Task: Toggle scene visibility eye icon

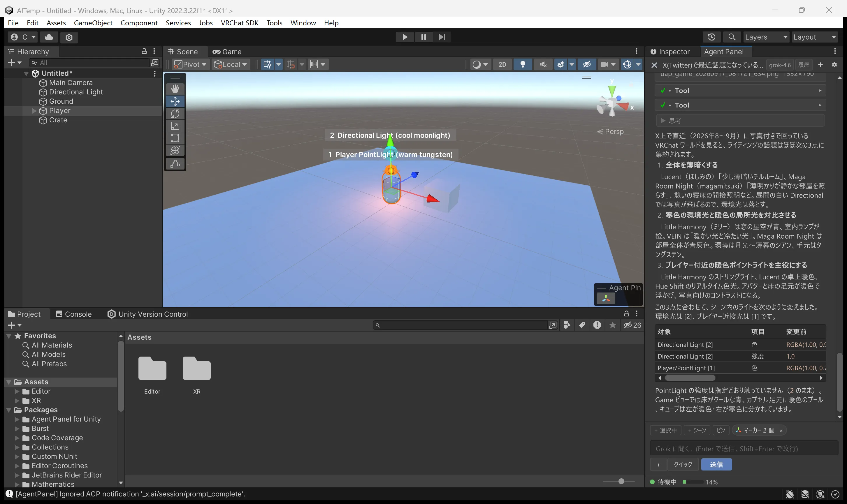Action: [587, 64]
